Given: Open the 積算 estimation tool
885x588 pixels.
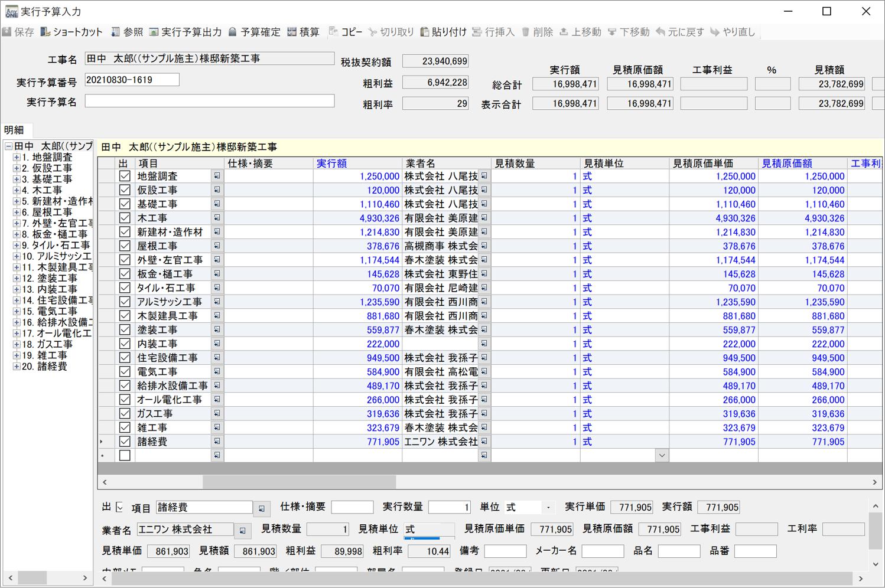Looking at the screenshot, I should coord(292,32).
